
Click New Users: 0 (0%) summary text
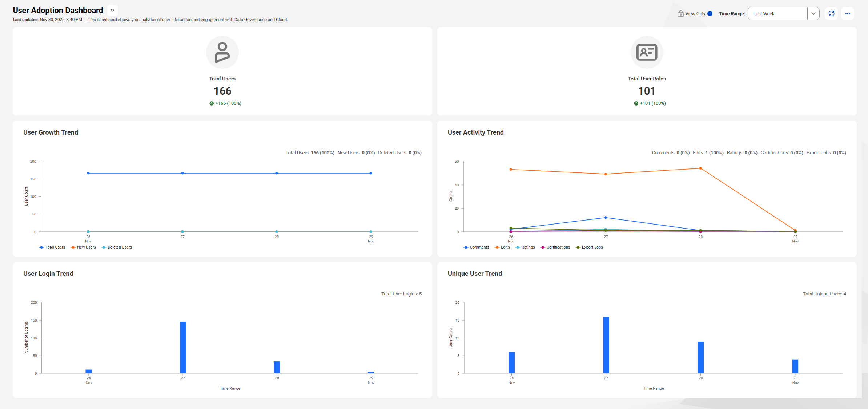356,153
